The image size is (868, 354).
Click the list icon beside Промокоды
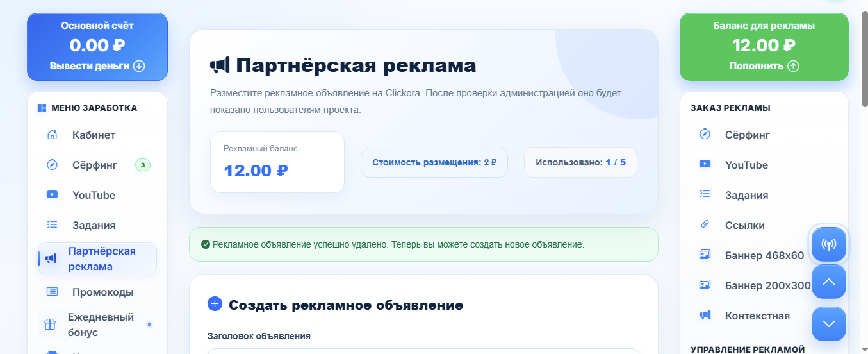(x=53, y=292)
